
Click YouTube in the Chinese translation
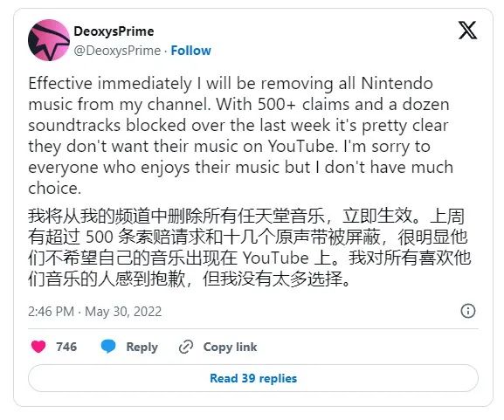pos(275,258)
